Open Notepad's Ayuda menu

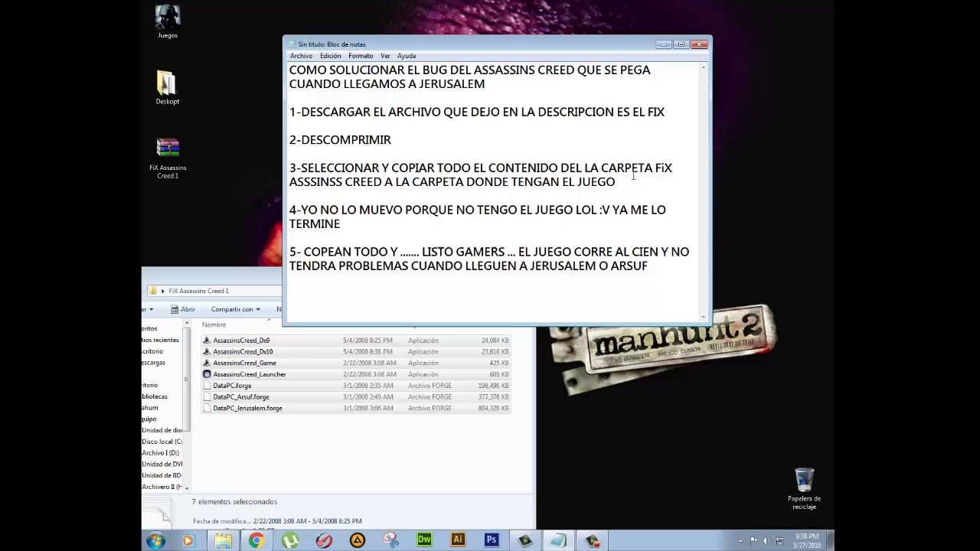tap(407, 56)
